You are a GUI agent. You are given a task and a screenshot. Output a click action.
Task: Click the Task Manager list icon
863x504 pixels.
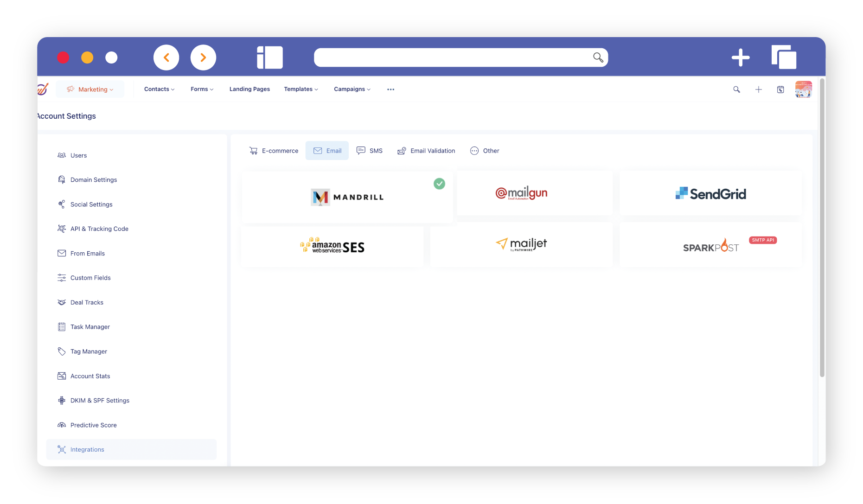click(x=62, y=327)
